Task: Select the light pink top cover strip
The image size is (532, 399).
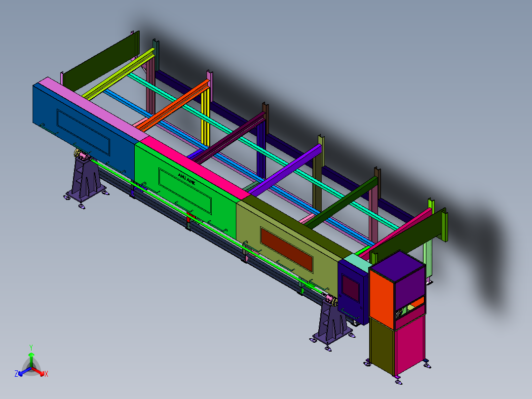Action: 93,109
